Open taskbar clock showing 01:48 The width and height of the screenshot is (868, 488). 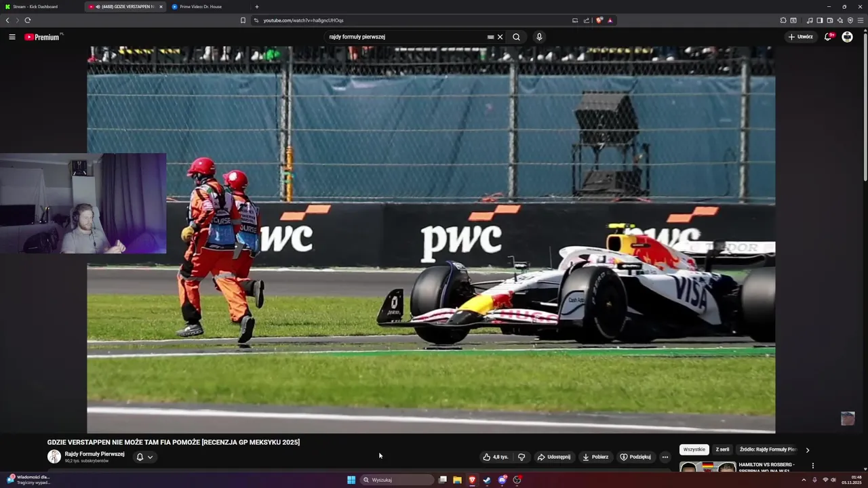coord(852,480)
